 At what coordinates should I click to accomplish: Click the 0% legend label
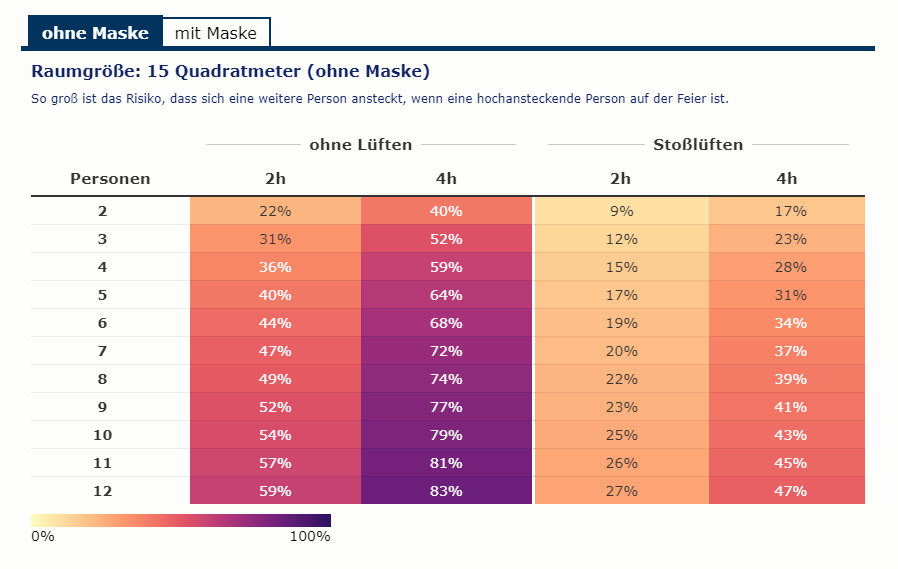click(x=43, y=537)
